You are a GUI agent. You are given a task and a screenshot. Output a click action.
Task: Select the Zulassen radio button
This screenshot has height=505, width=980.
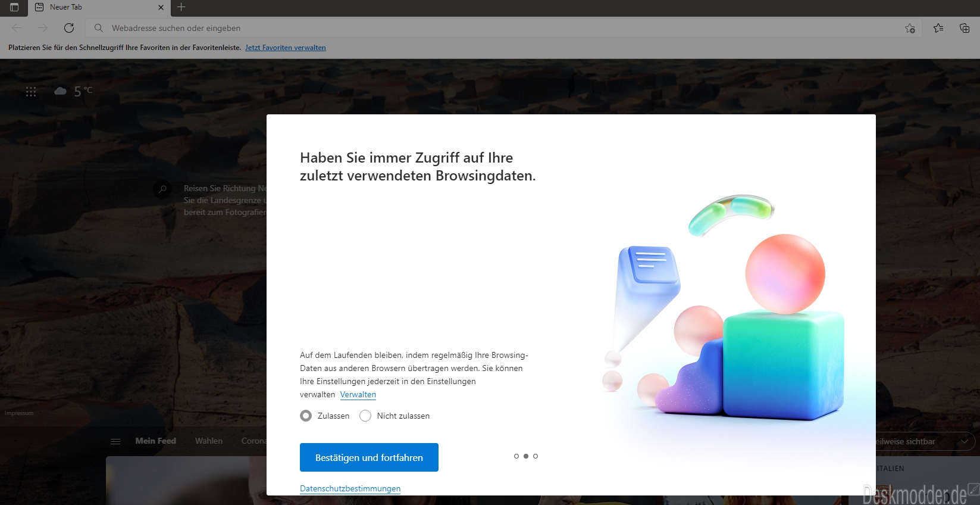point(306,416)
